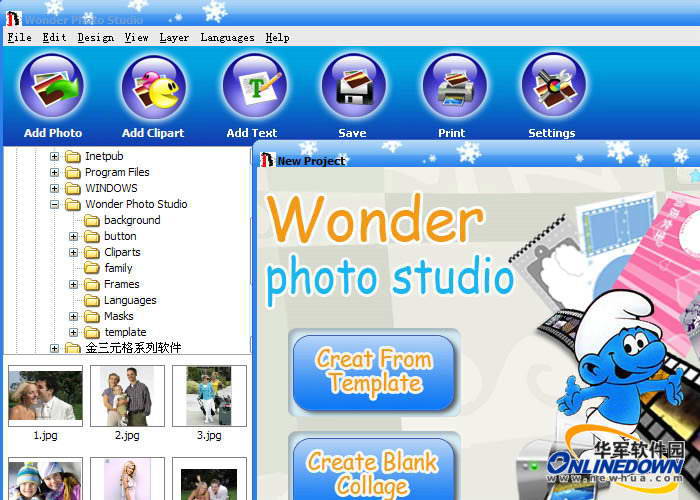The height and width of the screenshot is (500, 700).
Task: Select the background folder label
Action: point(132,221)
